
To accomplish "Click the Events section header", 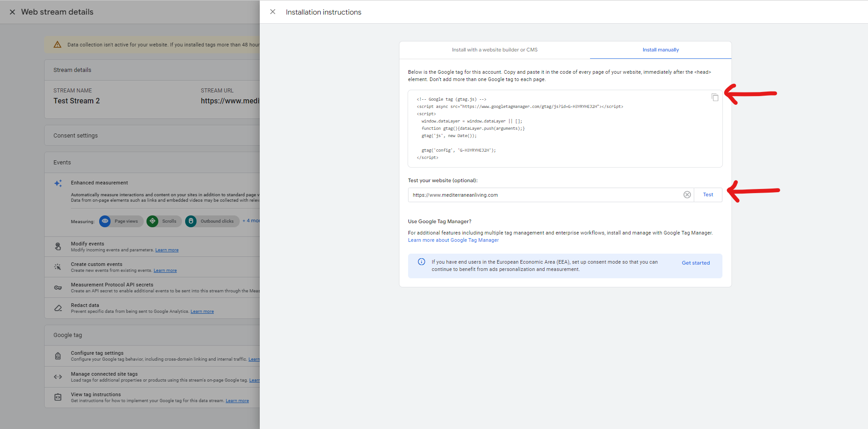I will tap(152, 163).
